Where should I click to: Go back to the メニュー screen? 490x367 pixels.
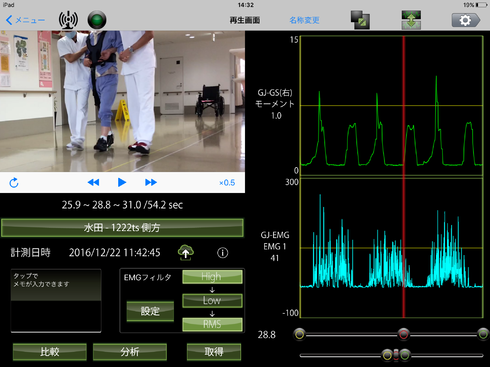(25, 20)
